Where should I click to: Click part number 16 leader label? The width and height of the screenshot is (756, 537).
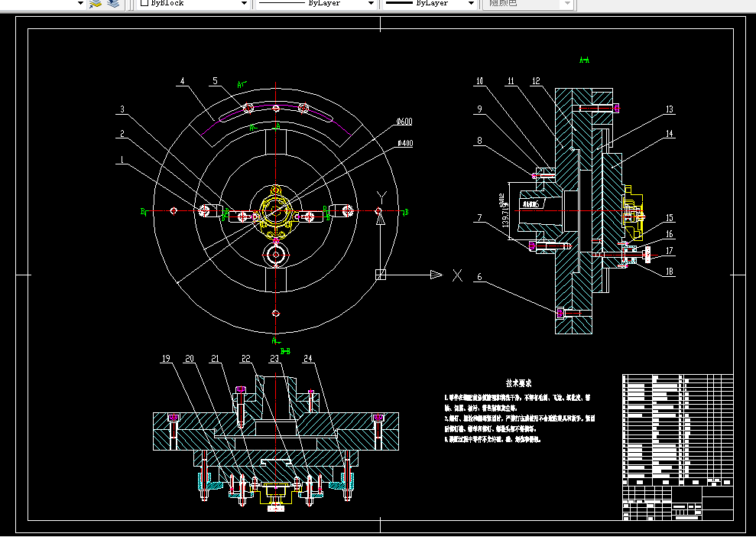669,235
